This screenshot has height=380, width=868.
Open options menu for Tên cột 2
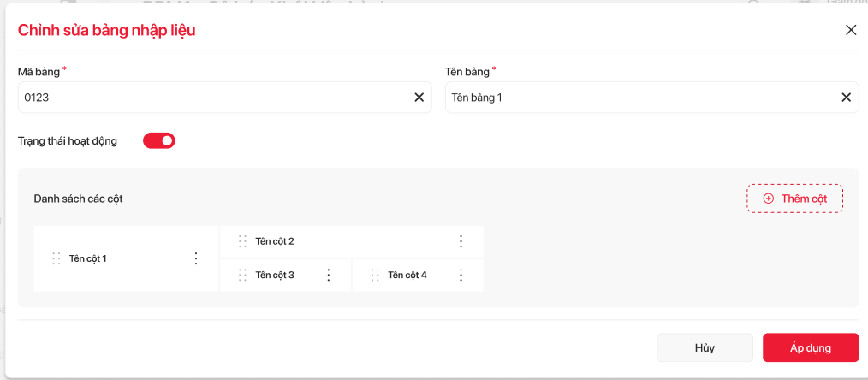coord(461,241)
